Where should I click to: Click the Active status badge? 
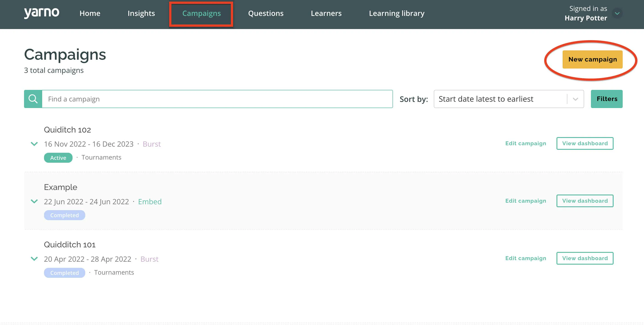58,158
